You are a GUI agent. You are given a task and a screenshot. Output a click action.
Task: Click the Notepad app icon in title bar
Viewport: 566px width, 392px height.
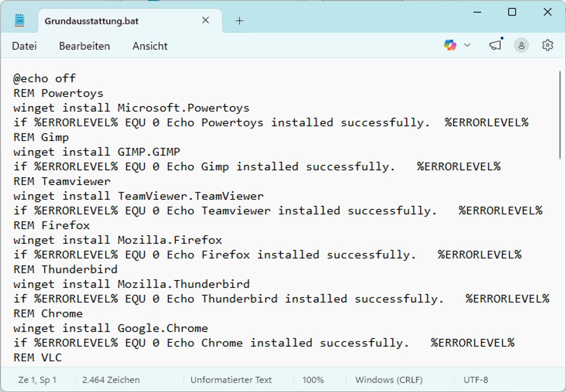pyautogui.click(x=19, y=20)
